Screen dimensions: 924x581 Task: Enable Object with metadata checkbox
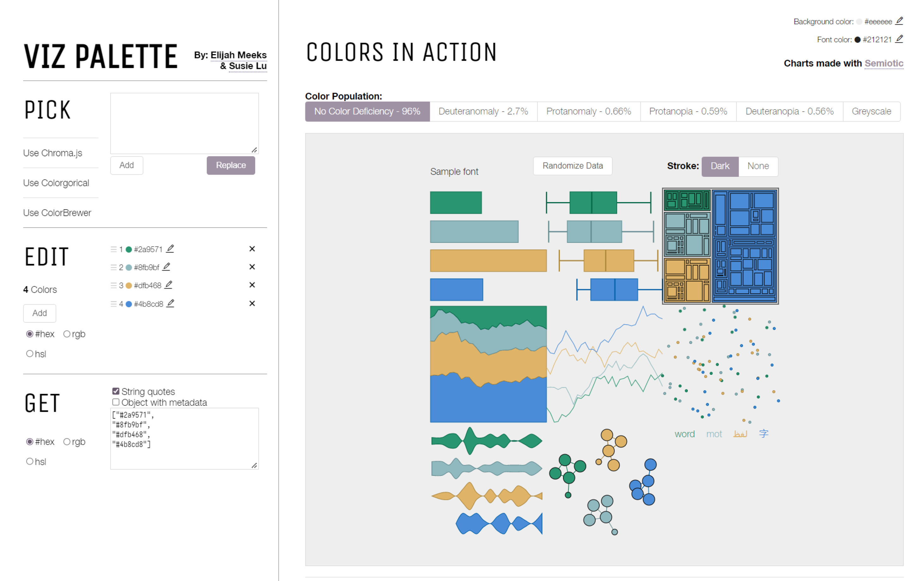click(x=116, y=402)
